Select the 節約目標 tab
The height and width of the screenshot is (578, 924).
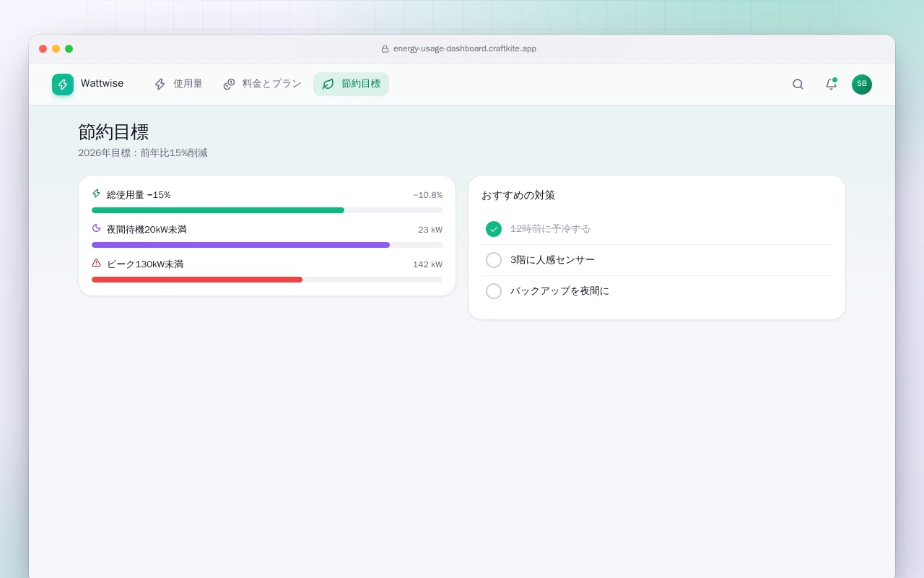click(x=351, y=85)
